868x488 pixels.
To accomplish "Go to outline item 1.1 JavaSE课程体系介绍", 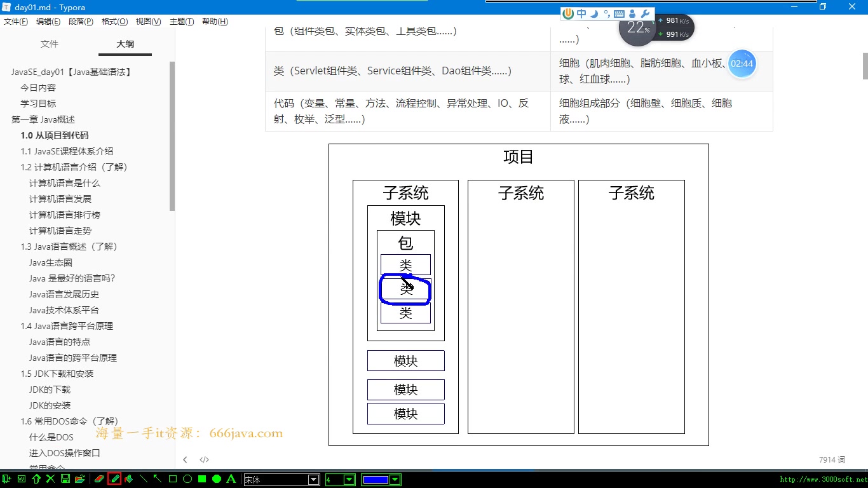I will [x=67, y=151].
